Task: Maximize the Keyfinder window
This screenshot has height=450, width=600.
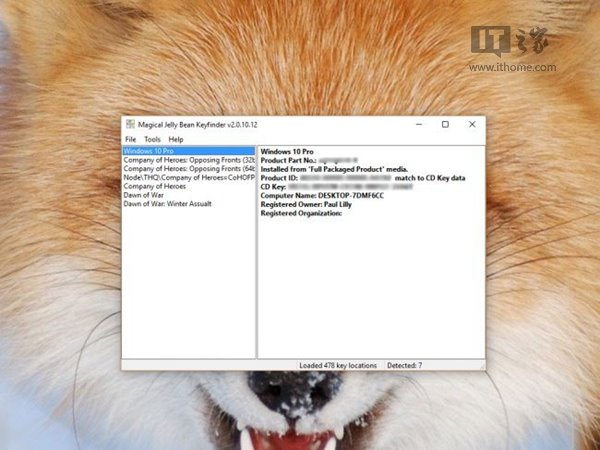Action: 445,124
